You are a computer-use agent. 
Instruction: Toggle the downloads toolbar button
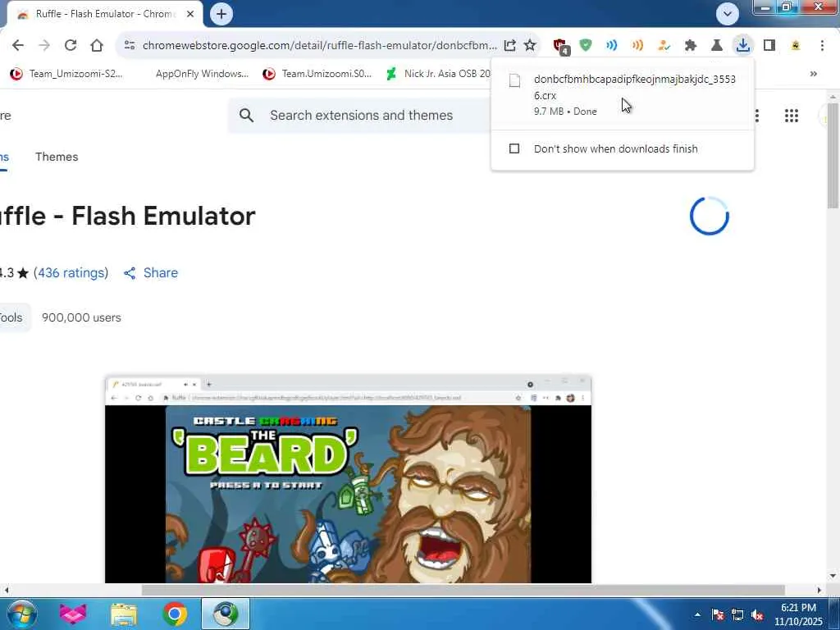pos(742,45)
